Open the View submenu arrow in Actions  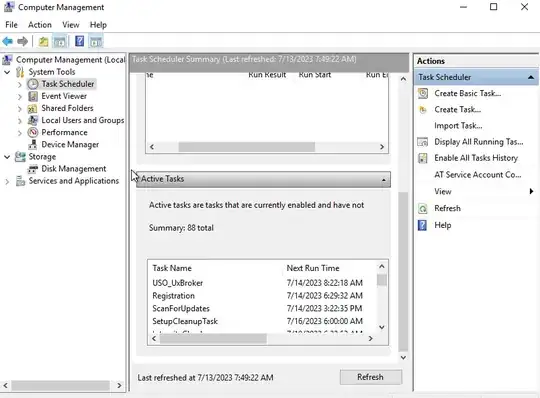(x=531, y=191)
